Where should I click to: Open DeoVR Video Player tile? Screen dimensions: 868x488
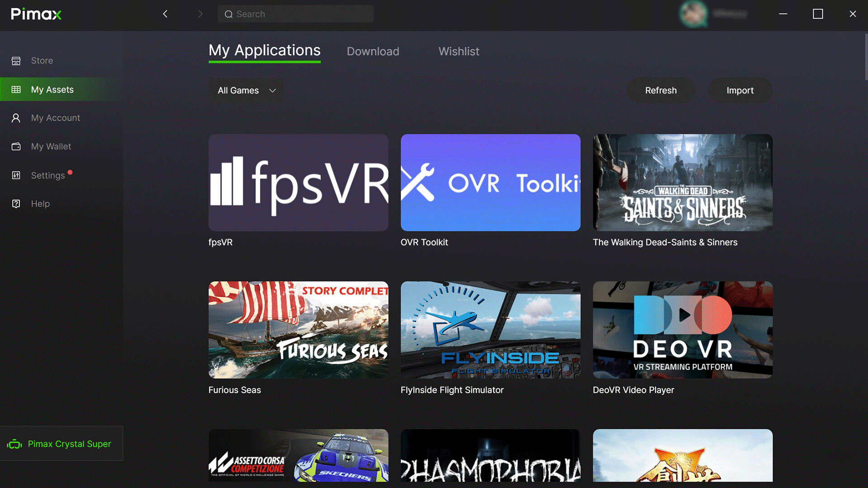click(682, 329)
